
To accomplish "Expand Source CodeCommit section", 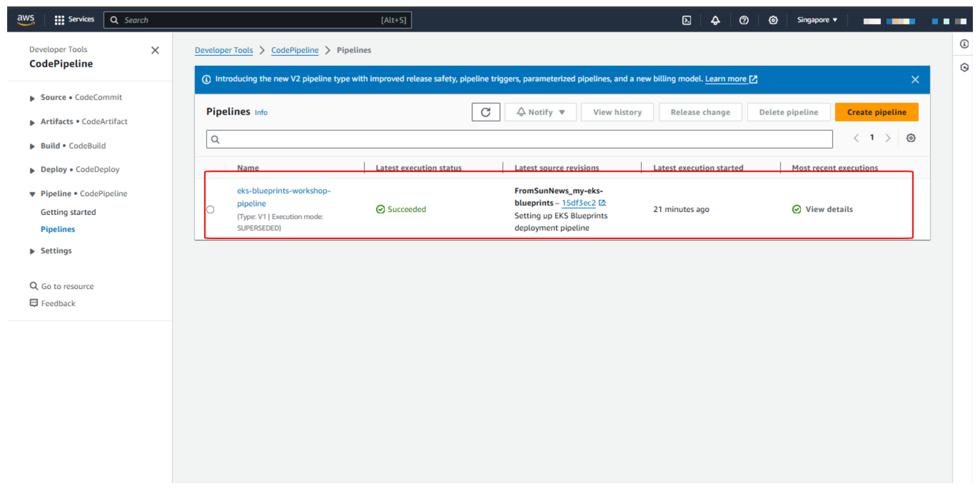I will click(x=32, y=98).
